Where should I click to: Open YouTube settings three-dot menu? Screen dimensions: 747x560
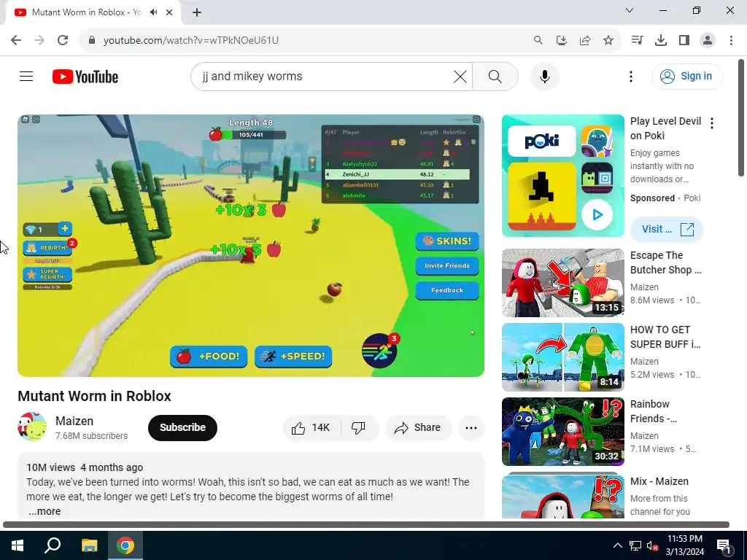tap(631, 76)
